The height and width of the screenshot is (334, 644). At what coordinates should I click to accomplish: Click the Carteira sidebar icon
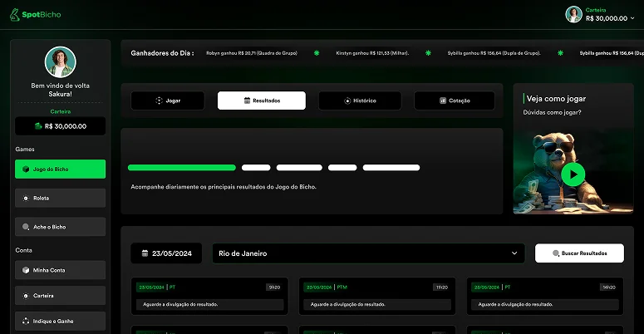coord(26,296)
